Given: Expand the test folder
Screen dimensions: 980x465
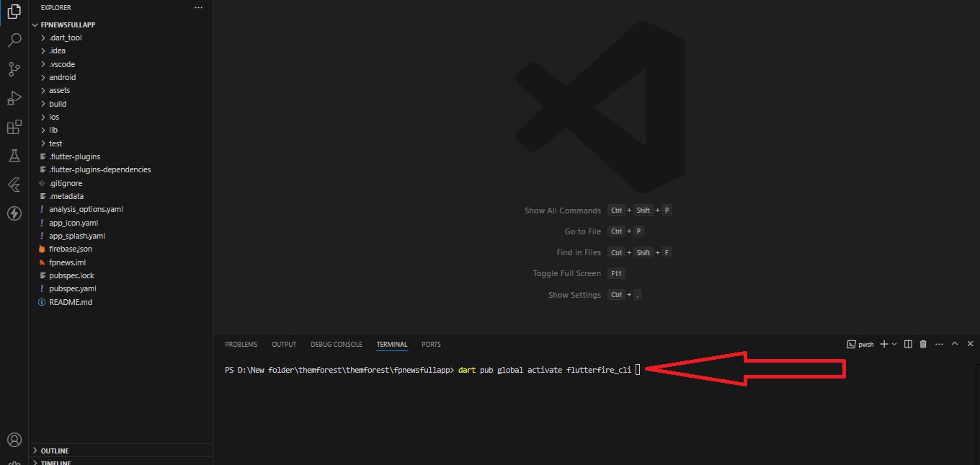Looking at the screenshot, I should coord(120,143).
